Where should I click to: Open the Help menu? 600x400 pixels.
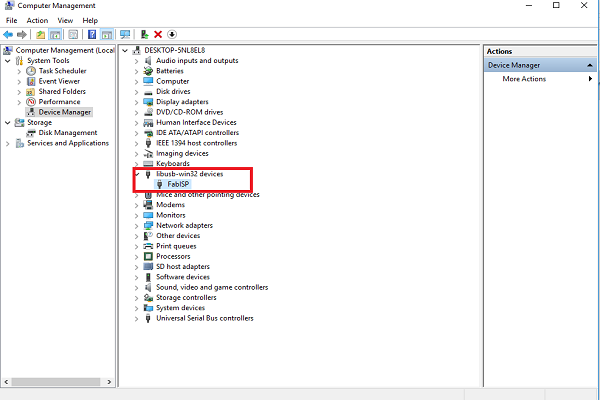tap(90, 21)
